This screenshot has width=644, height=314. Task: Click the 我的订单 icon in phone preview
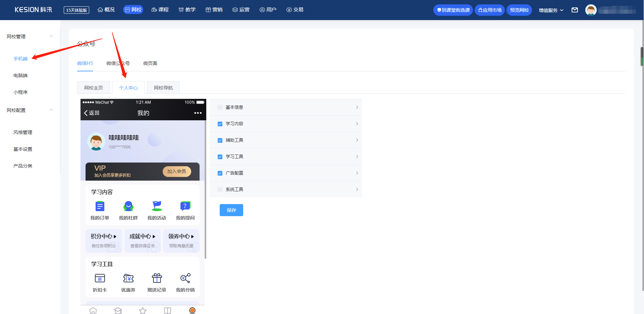point(100,206)
